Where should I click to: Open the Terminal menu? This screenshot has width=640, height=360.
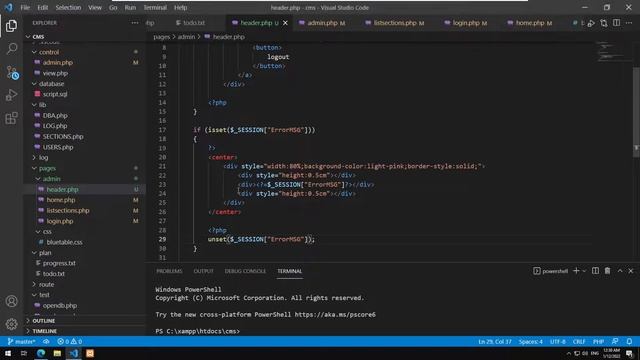pos(155,7)
